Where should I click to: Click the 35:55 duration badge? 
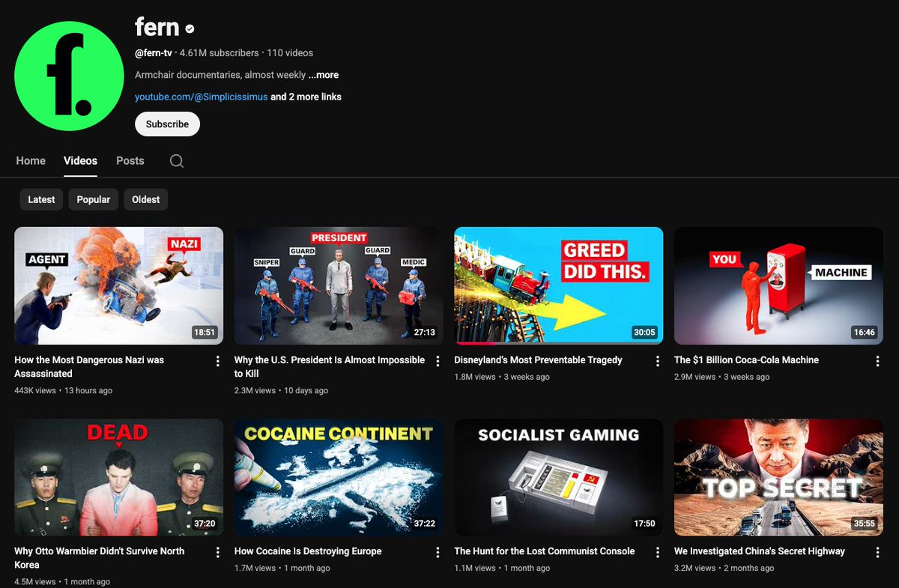[x=864, y=524]
